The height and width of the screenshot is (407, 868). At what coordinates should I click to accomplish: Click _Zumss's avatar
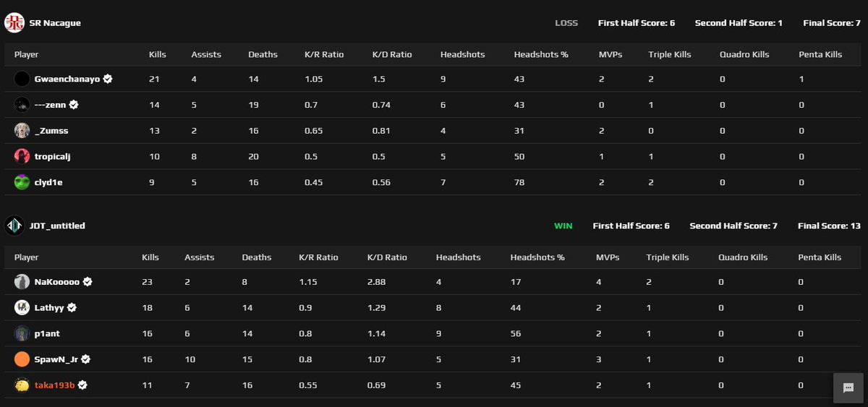tap(22, 130)
